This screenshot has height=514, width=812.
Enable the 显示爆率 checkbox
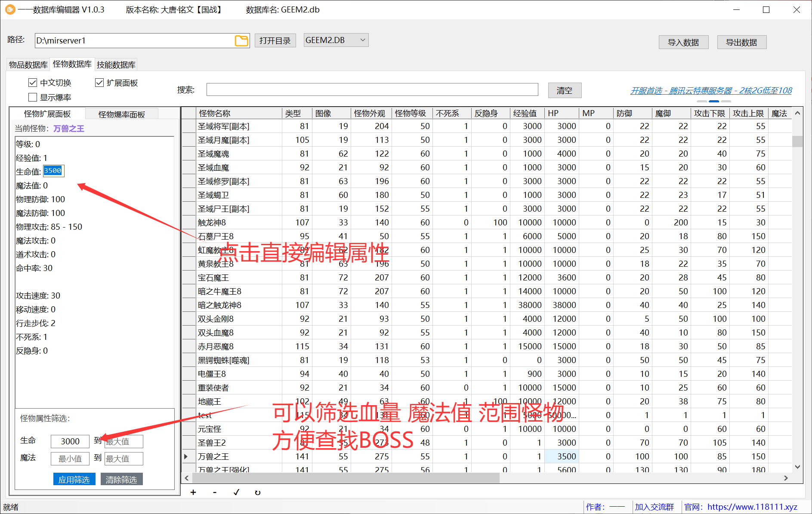[33, 97]
